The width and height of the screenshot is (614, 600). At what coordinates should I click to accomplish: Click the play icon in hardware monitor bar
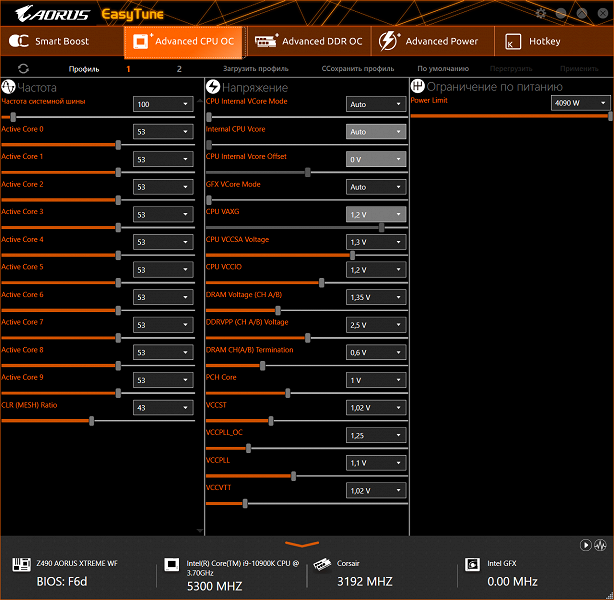(585, 545)
